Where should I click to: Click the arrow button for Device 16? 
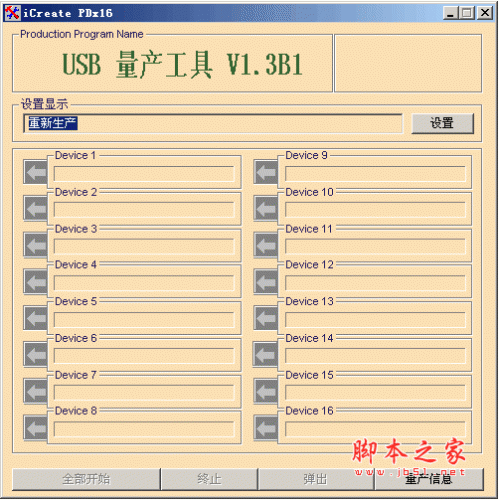tap(266, 427)
